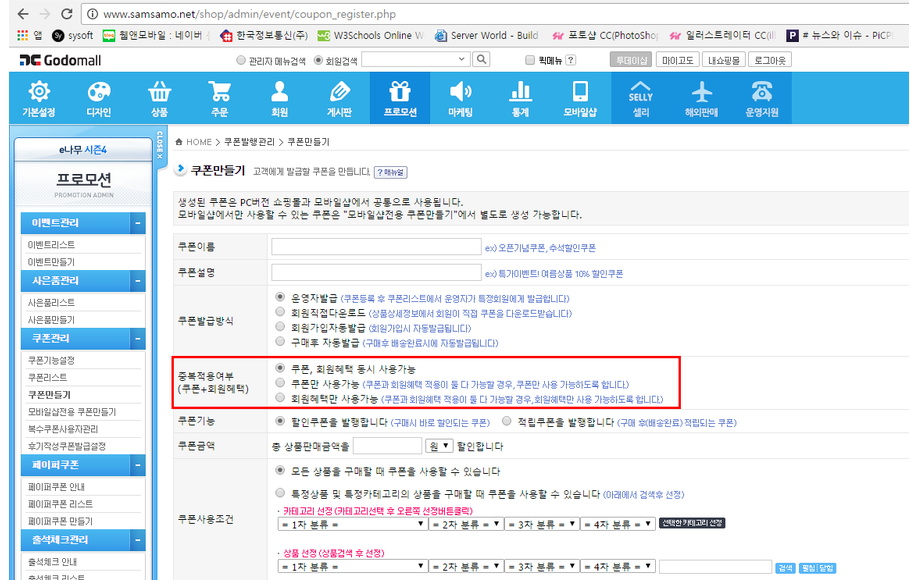Open the 통계 bar chart icon
Screen dimensions: 910x580
point(520,92)
